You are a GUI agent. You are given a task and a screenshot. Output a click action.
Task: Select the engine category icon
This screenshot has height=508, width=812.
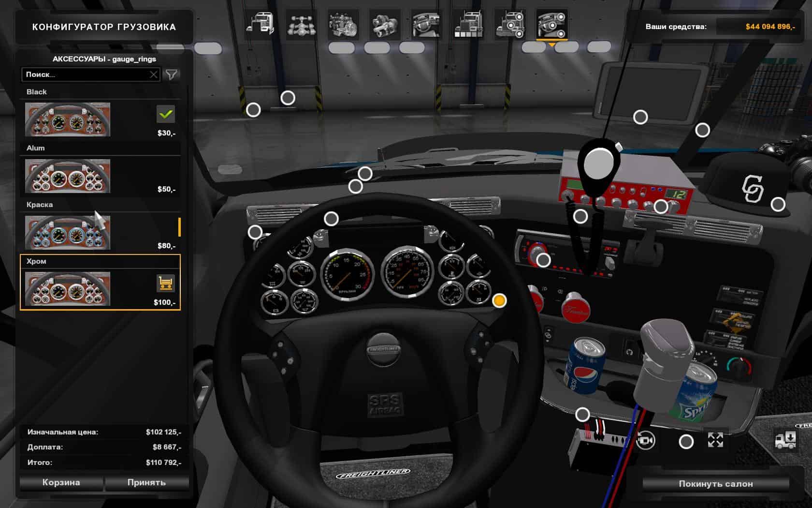tap(343, 24)
